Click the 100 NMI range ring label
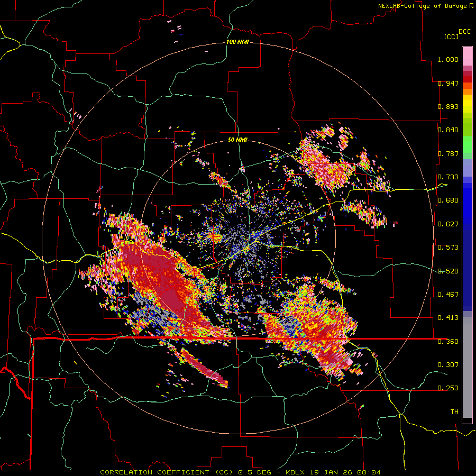The image size is (476, 476). pyautogui.click(x=237, y=42)
